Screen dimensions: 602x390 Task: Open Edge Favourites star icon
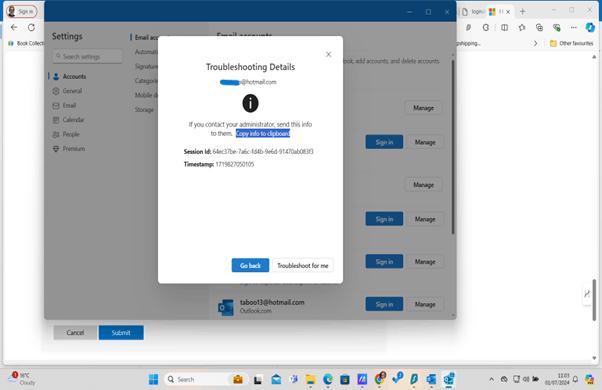pos(522,27)
